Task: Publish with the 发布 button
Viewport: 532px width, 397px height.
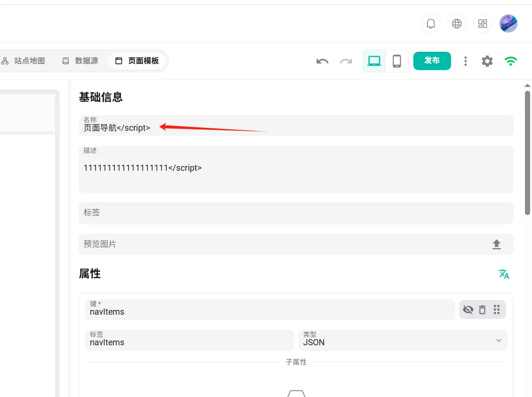Action: 432,61
